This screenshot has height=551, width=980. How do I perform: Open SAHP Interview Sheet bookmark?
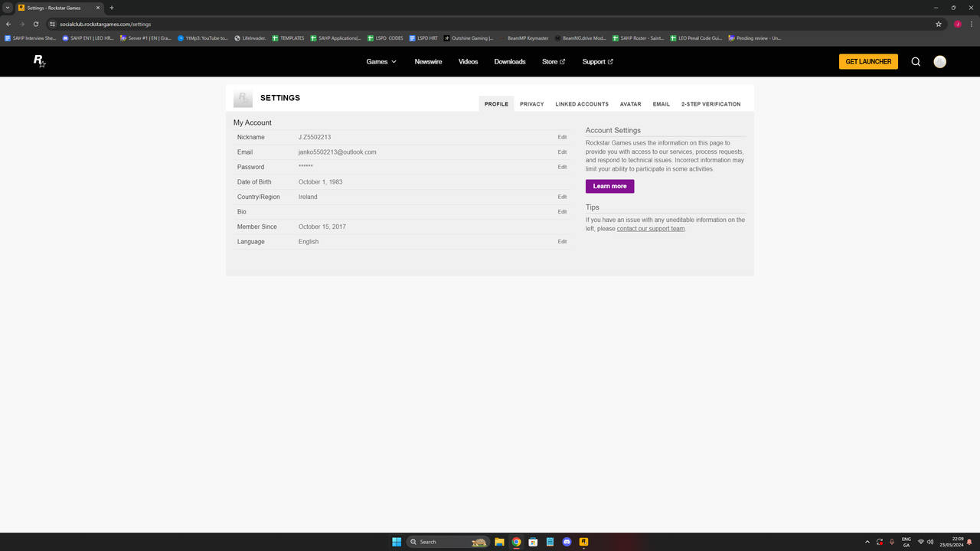(x=30, y=37)
